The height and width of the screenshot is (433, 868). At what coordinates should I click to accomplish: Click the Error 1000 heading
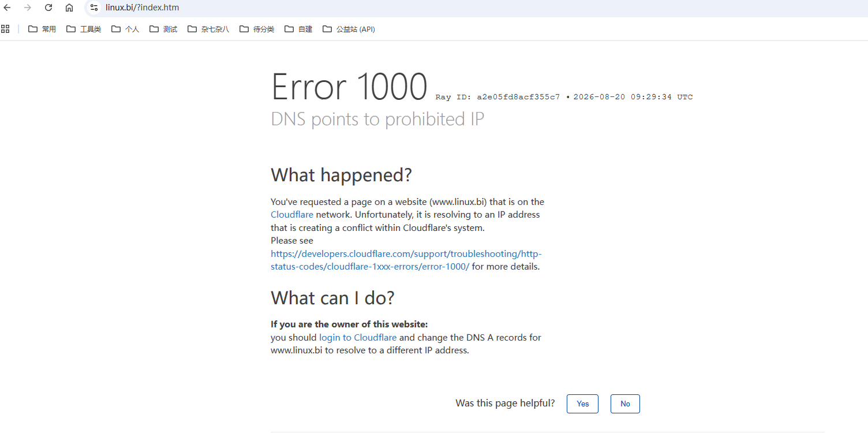pyautogui.click(x=349, y=87)
